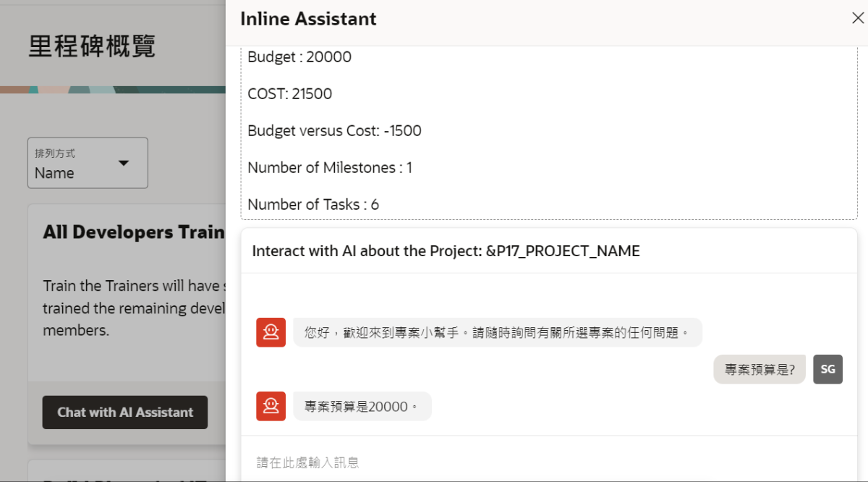Image resolution: width=868 pixels, height=482 pixels.
Task: Select the 專案預算是? user message bubble
Action: [x=759, y=369]
